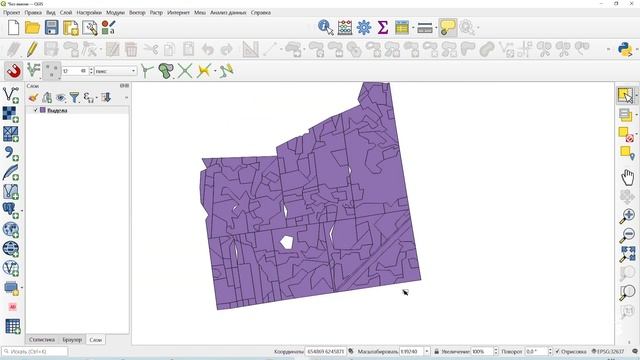Open the field calculator abacus icon
The width and height of the screenshot is (640, 360).
(x=345, y=28)
